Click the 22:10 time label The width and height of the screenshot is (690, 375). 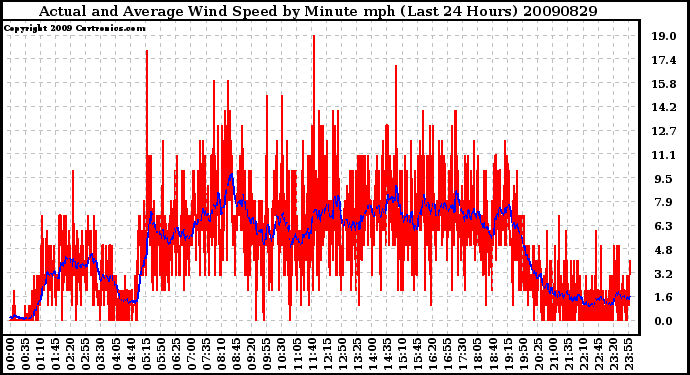click(583, 355)
